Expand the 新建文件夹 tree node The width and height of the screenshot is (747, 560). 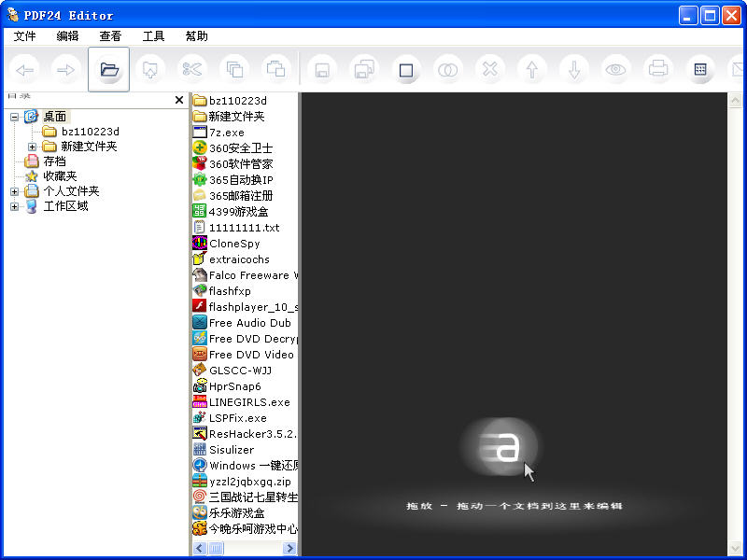click(x=32, y=147)
